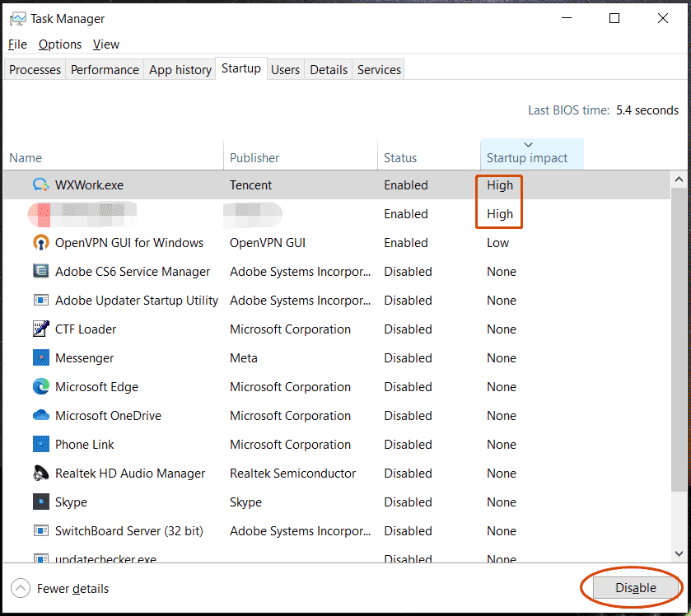Click the vertical scrollbar thumb

click(x=679, y=339)
